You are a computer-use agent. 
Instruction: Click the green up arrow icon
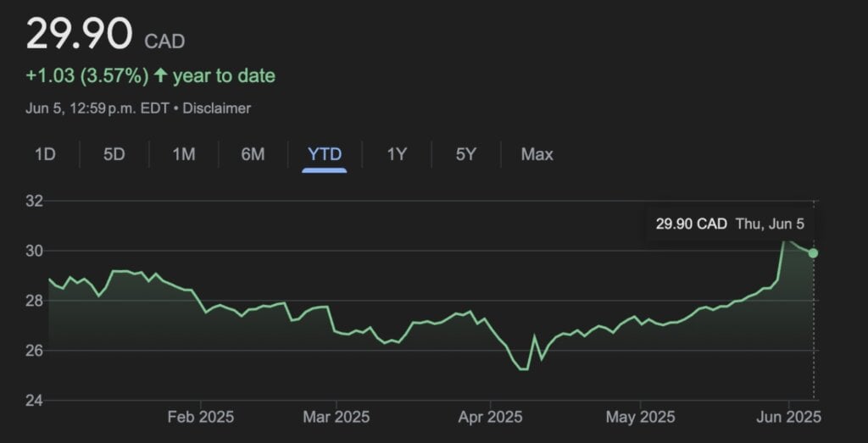point(160,75)
